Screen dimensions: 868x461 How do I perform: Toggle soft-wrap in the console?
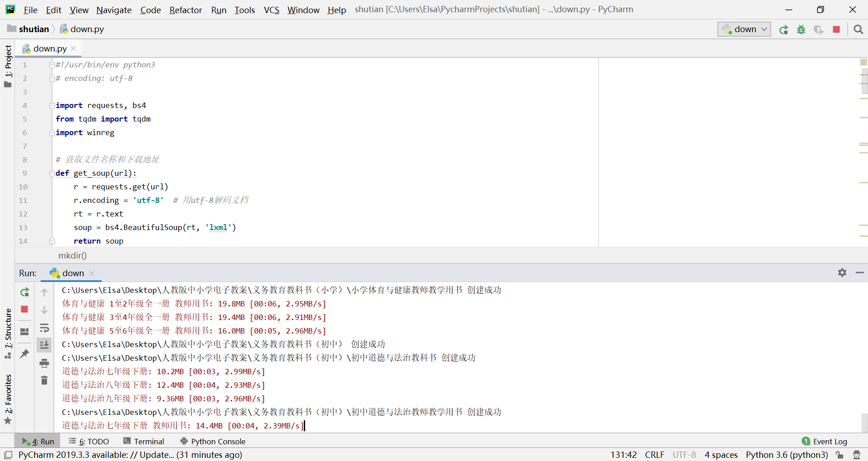click(x=44, y=328)
